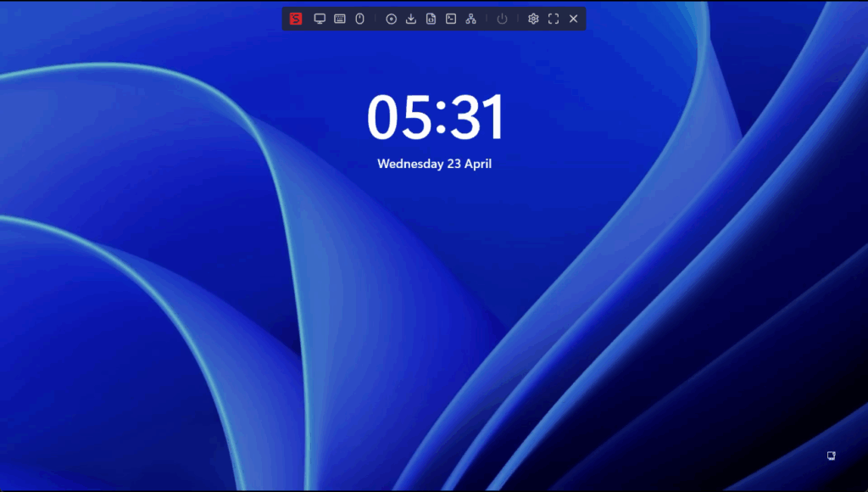868x492 pixels.
Task: Open the script file icon
Action: [431, 19]
